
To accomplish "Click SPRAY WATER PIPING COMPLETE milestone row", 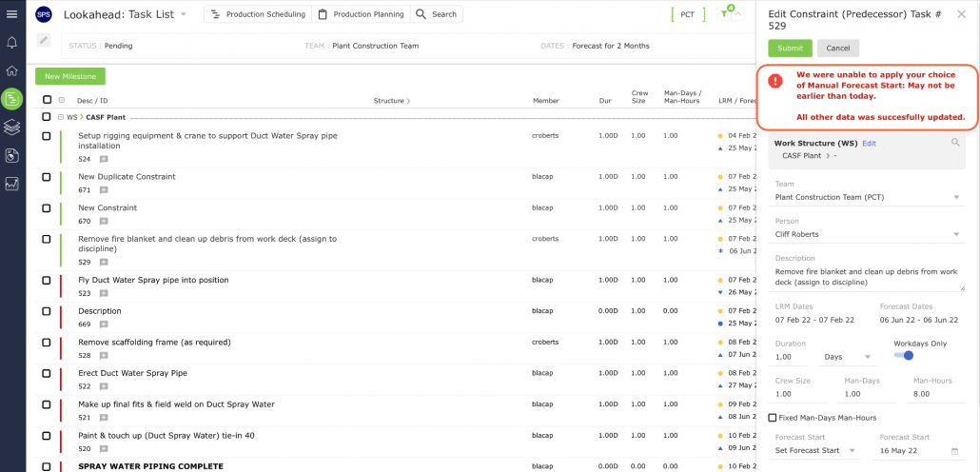I will point(150,466).
